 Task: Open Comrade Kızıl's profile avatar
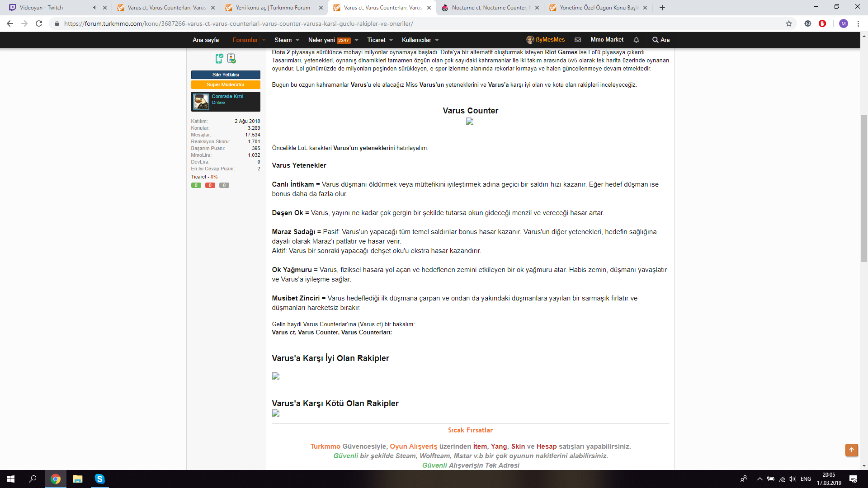click(x=201, y=102)
